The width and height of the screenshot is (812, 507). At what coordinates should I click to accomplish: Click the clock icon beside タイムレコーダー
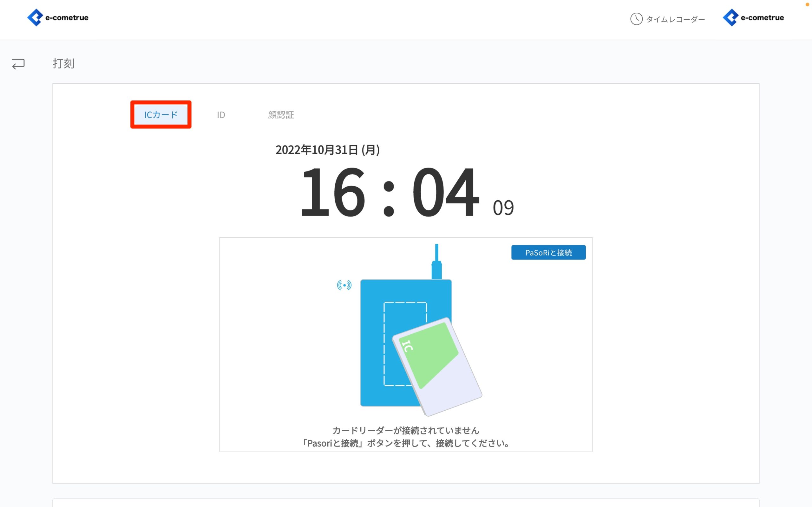[636, 19]
